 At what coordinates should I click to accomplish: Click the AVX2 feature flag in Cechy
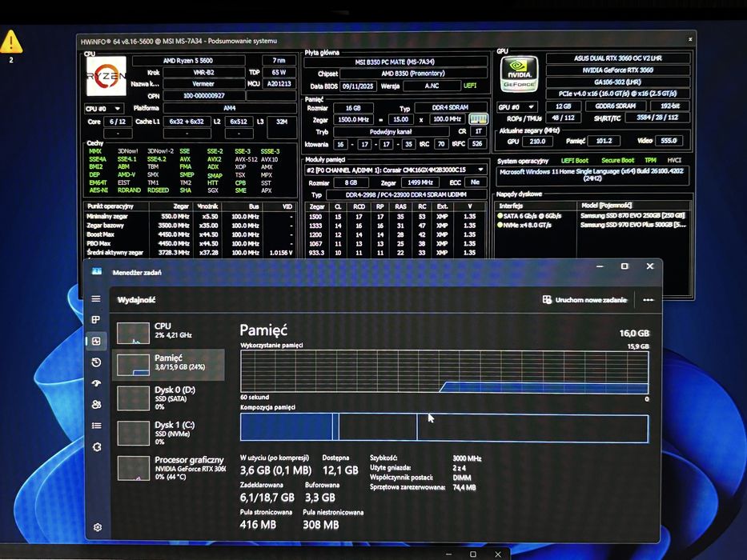coord(214,159)
